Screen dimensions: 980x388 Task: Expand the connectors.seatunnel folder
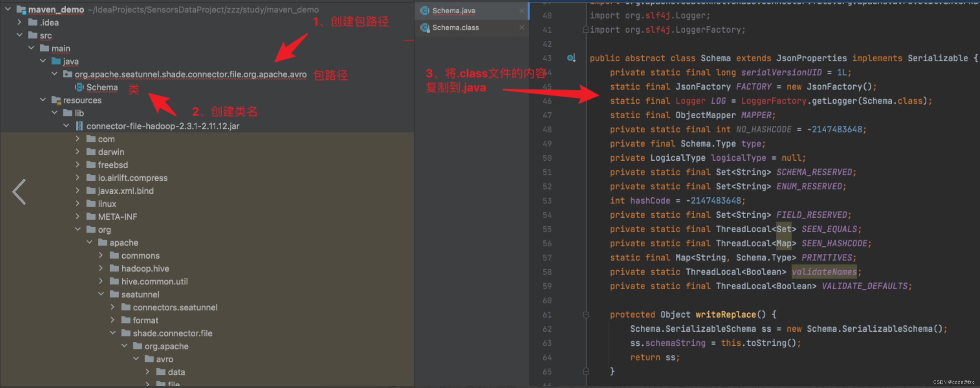[113, 307]
